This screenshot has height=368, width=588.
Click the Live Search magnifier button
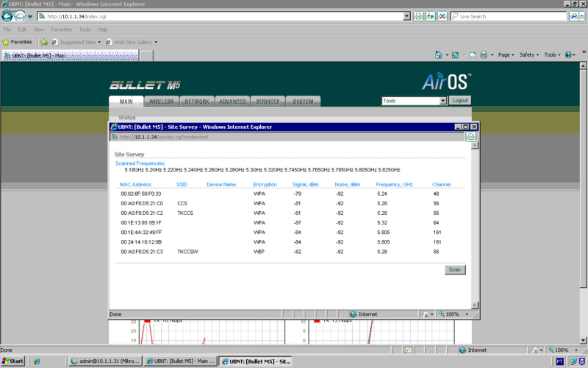coord(573,16)
